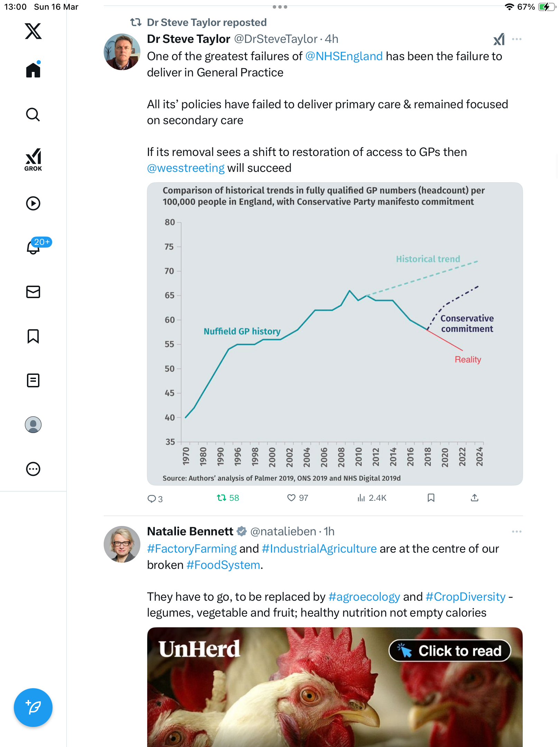Open more options on Natalie Bennett's post
Screen dimensions: 560x747
tap(517, 532)
